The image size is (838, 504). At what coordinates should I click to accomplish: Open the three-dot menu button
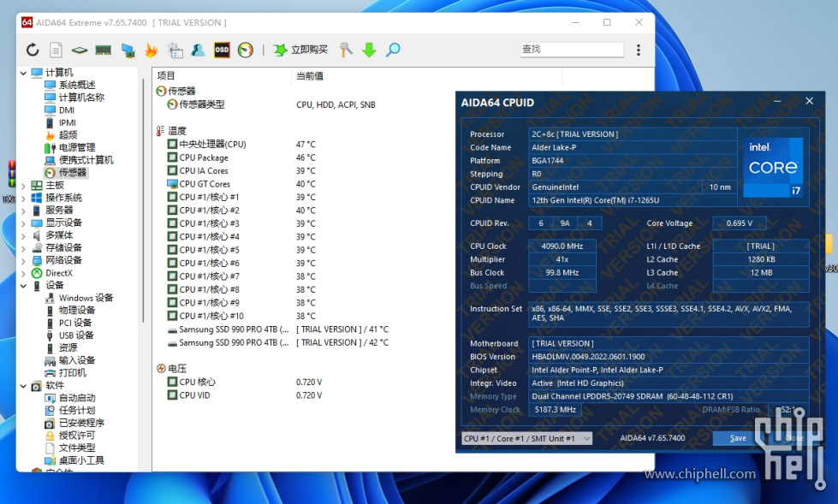point(638,50)
